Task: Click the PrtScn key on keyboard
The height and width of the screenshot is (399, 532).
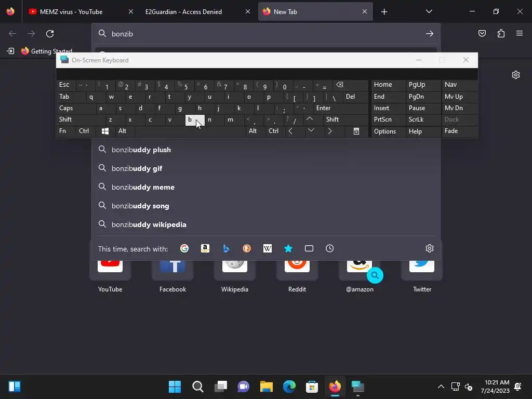Action: tap(388, 119)
